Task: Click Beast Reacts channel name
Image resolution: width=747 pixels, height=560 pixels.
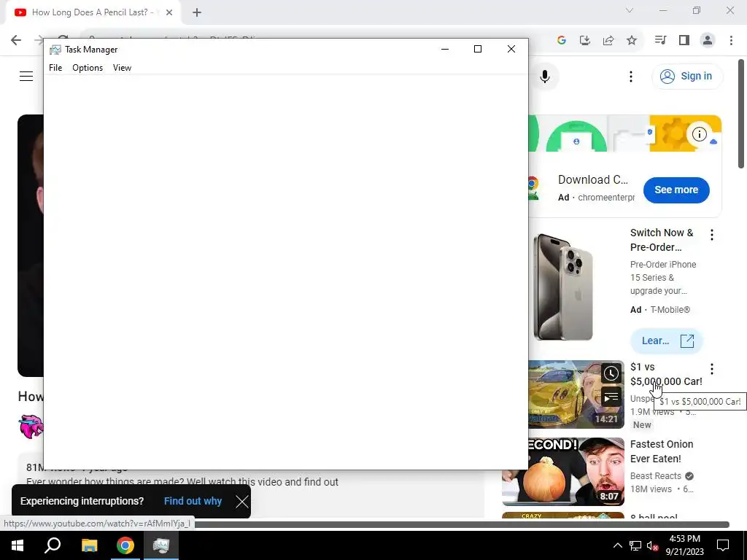Action: point(656,476)
